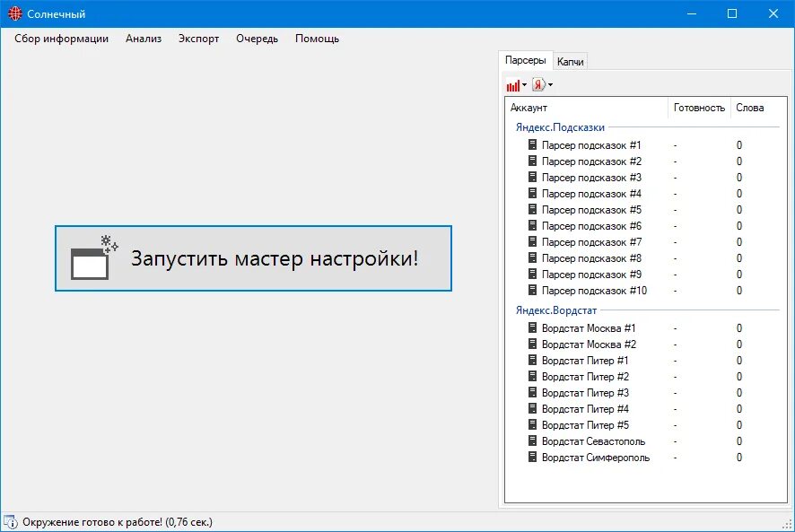Click icon of Парсер подсказок #10
The image size is (795, 532).
point(532,290)
